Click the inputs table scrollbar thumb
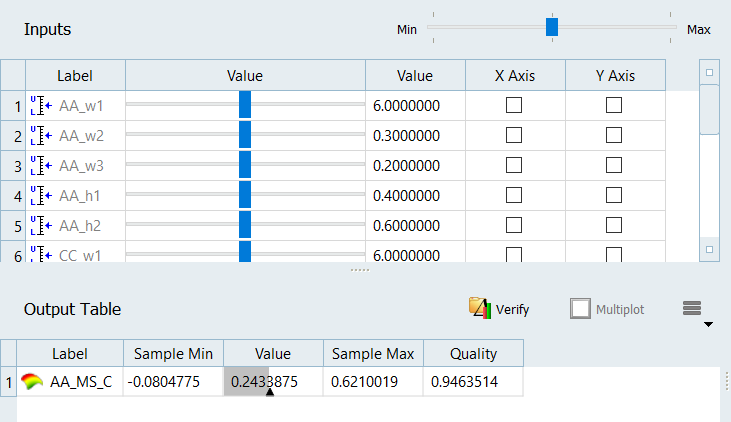 (x=709, y=110)
